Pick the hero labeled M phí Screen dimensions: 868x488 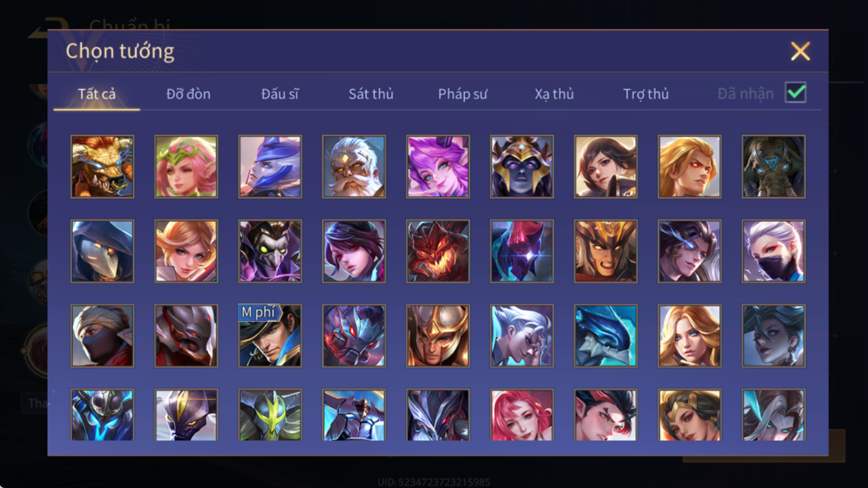[270, 336]
